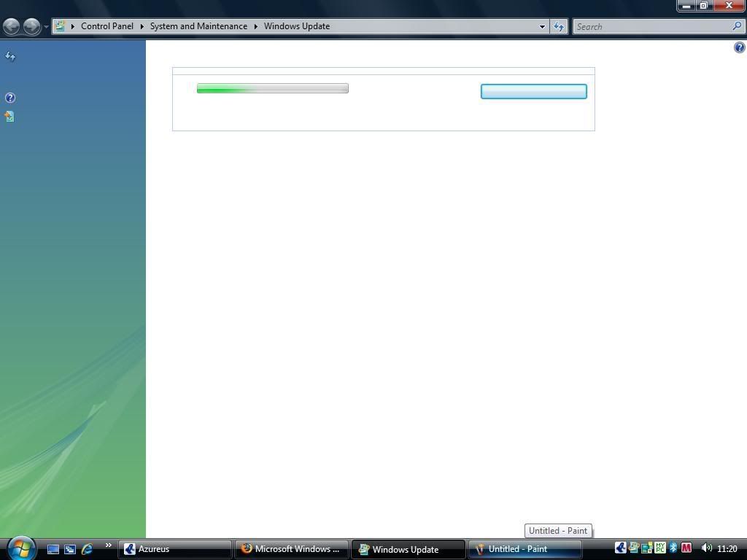The width and height of the screenshot is (747, 560).
Task: Select Windows Update taskbar button
Action: pos(409,549)
